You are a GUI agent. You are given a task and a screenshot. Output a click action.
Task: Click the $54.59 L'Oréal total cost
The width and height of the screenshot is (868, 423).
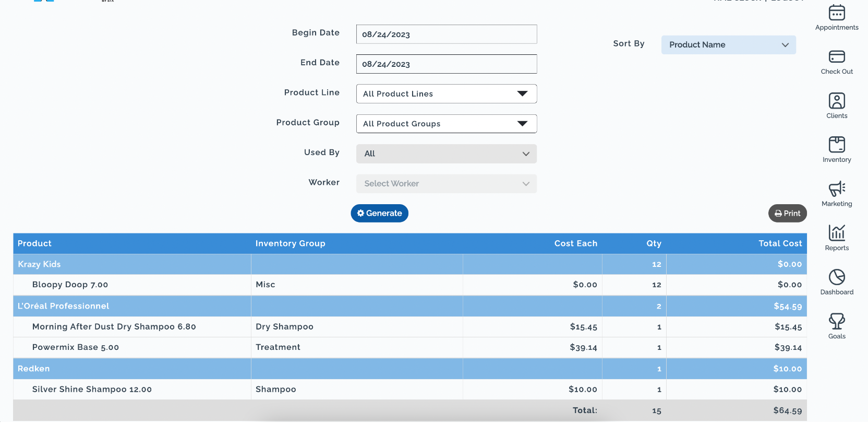[788, 307]
